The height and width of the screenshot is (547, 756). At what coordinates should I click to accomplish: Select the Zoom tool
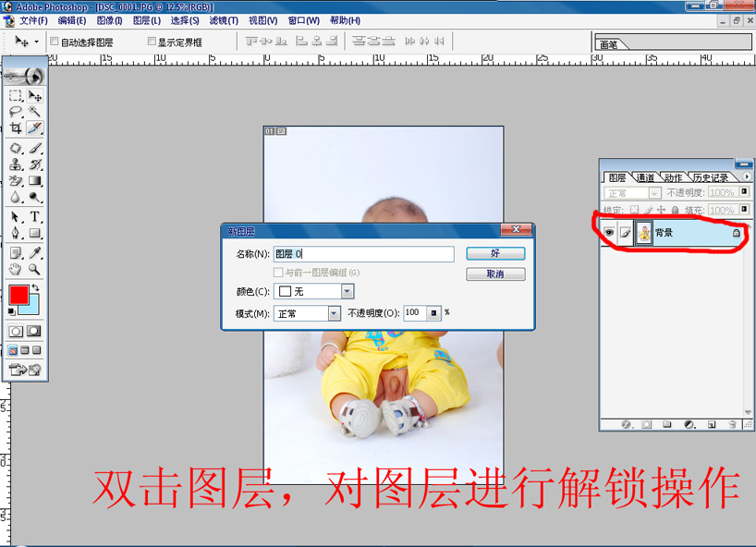[x=33, y=268]
